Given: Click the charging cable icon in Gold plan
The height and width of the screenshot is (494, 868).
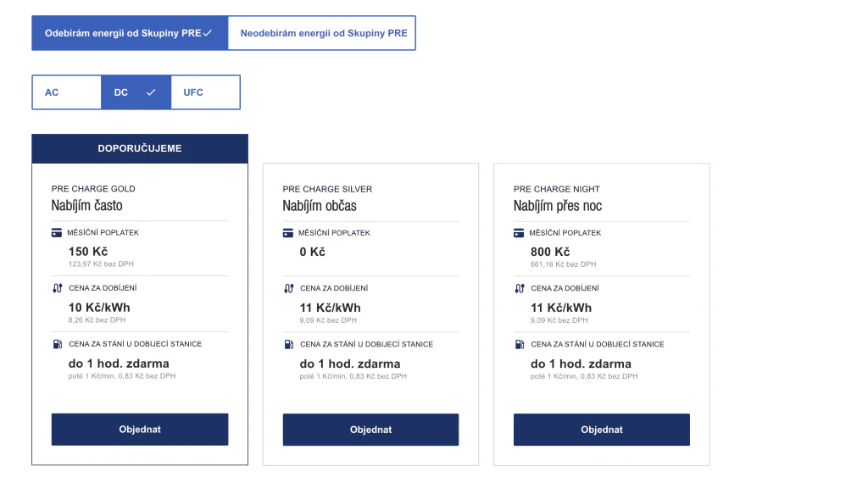Looking at the screenshot, I should pyautogui.click(x=57, y=288).
